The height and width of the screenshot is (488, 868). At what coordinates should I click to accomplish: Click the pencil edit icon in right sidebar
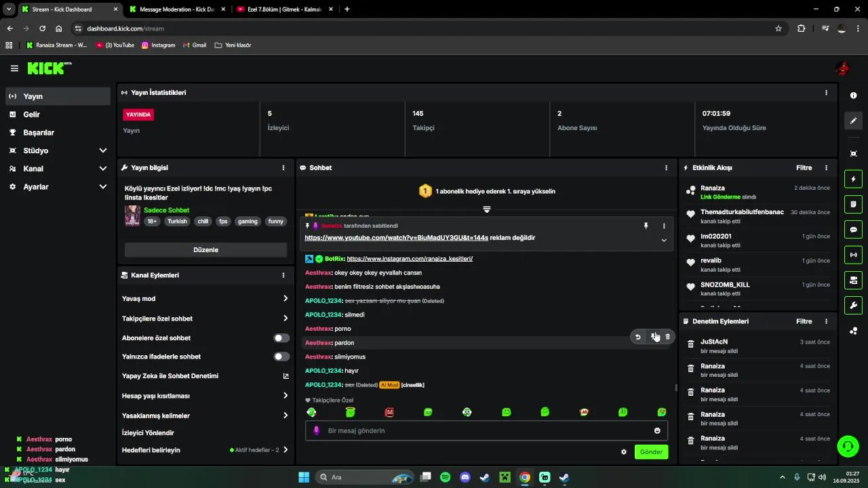click(x=854, y=121)
